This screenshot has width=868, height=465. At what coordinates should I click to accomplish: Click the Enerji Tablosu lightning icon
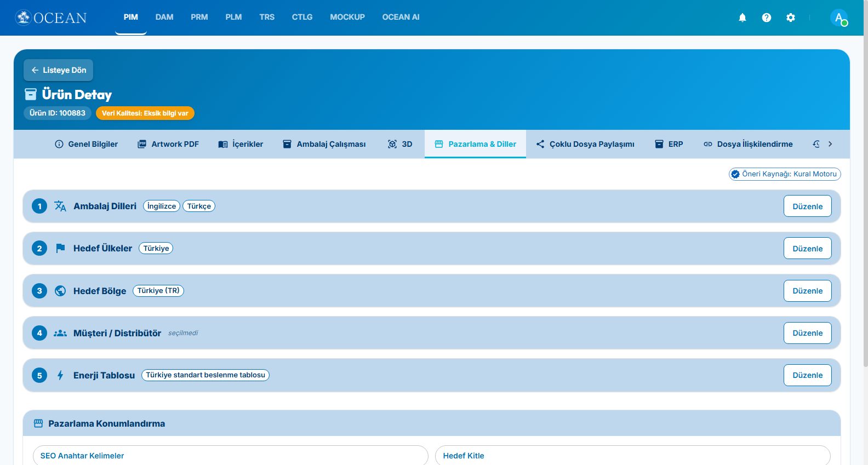pyautogui.click(x=60, y=375)
